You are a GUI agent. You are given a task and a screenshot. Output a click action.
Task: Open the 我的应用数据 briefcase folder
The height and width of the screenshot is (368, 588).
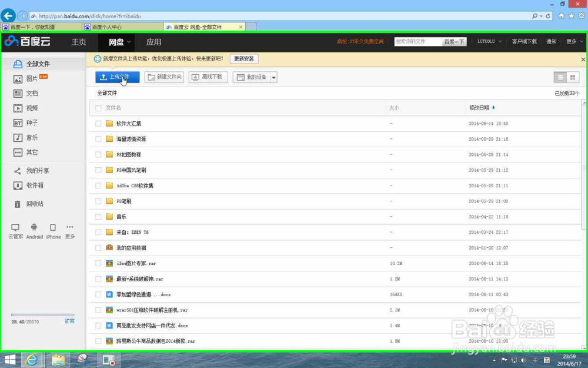click(x=131, y=248)
